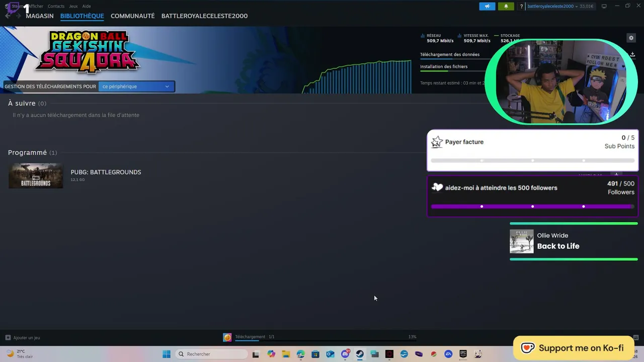Open the BATTLEROYALECELESTE2000 profile tab
The height and width of the screenshot is (362, 644).
tap(204, 16)
